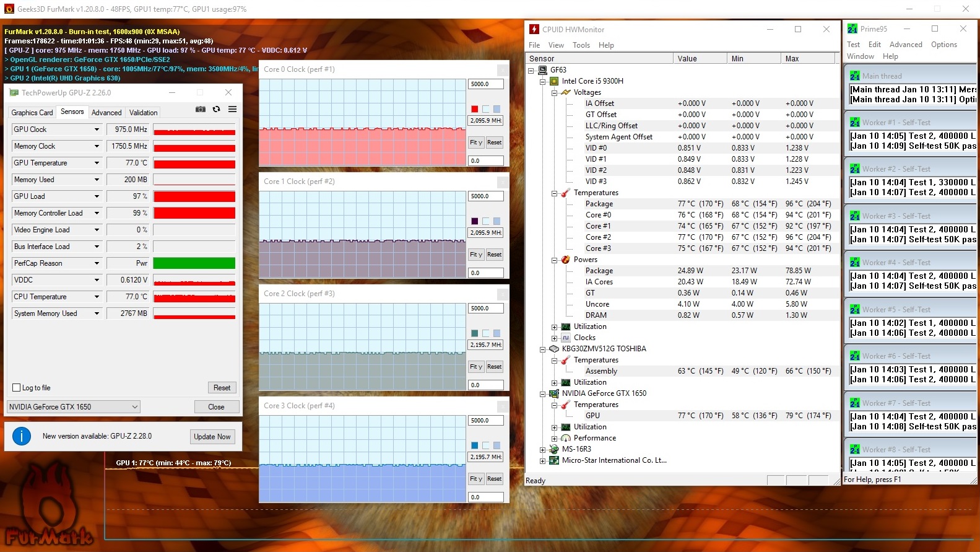This screenshot has height=552, width=980.
Task: Click the blue info icon beside the update notice
Action: 22,436
